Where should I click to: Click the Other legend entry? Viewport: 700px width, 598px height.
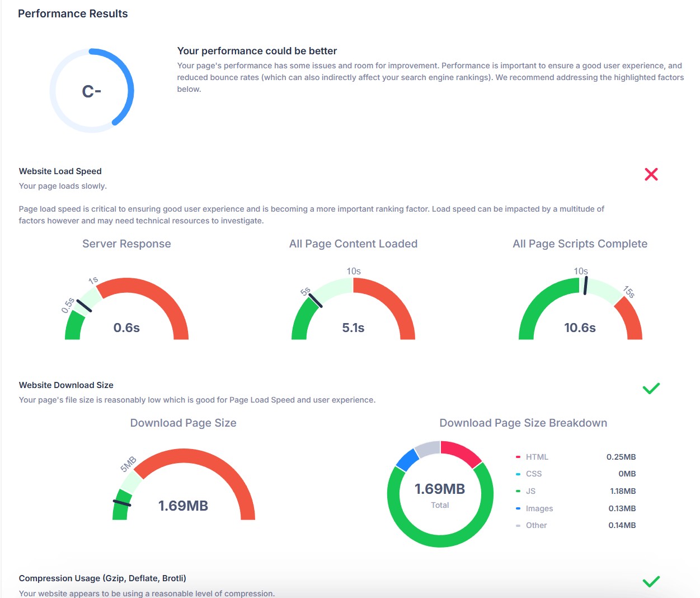[x=536, y=525]
